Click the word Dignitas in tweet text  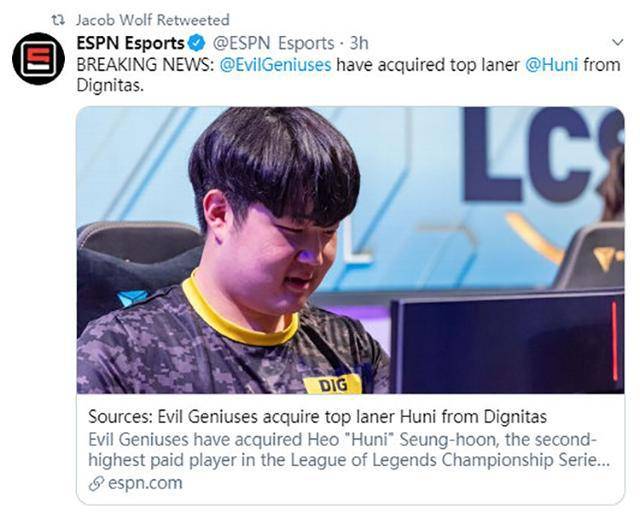coord(110,86)
